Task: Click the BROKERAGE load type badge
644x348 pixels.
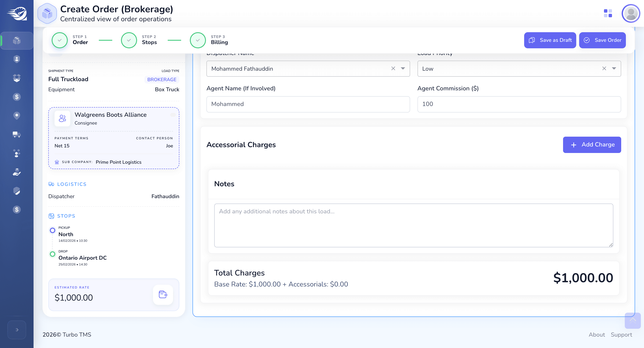Action: pos(162,79)
